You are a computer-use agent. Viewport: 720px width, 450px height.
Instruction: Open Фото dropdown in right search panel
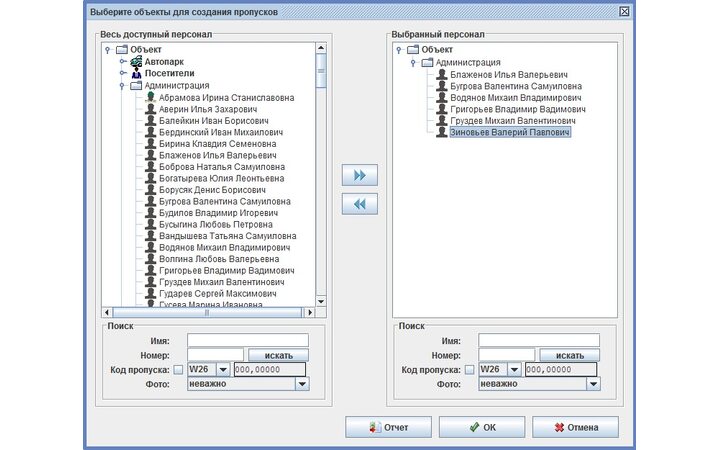tap(593, 383)
